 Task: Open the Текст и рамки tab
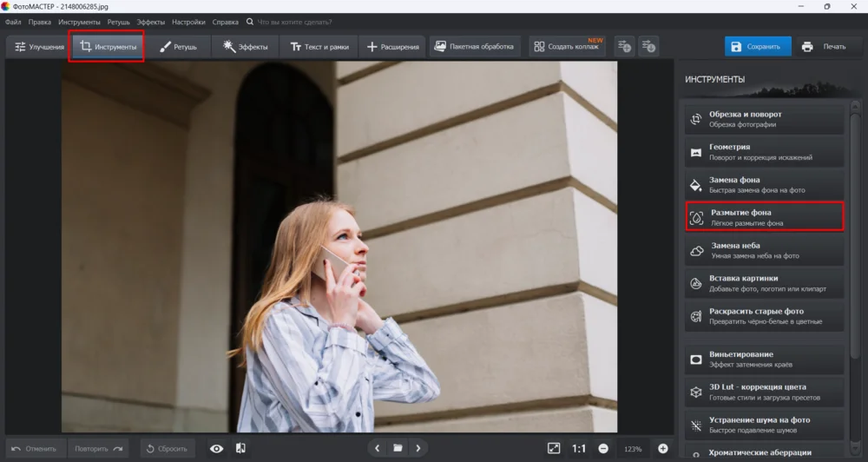(319, 46)
